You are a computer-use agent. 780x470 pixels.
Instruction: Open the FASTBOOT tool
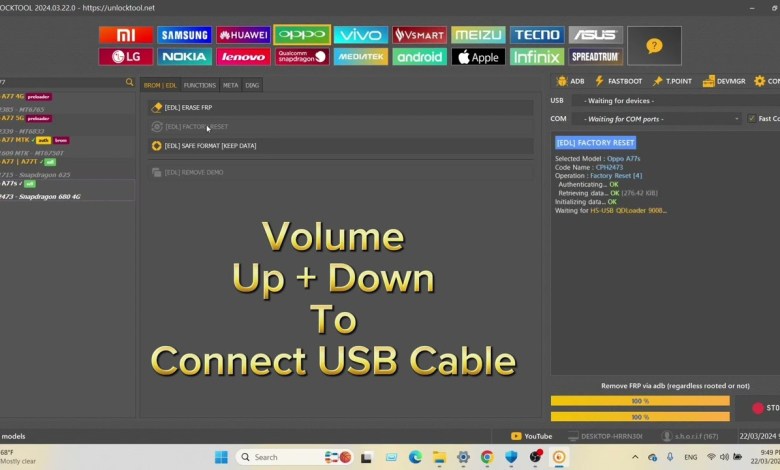point(618,81)
